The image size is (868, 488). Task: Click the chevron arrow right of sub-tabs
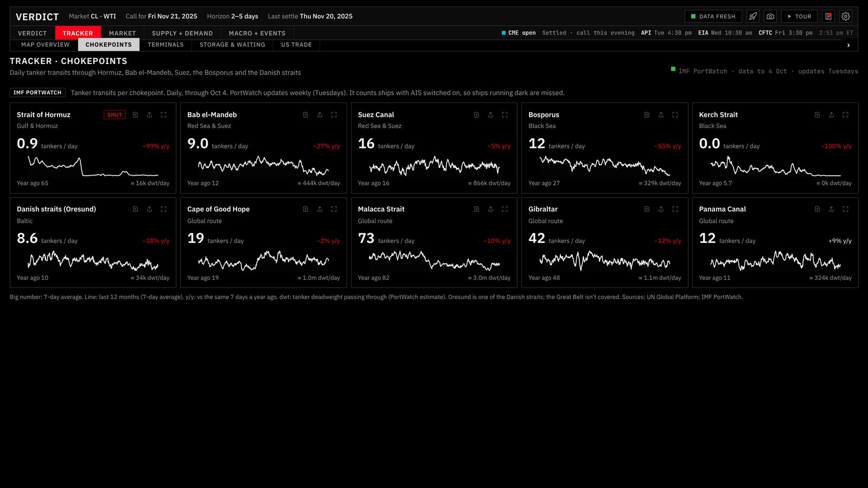[x=848, y=45]
